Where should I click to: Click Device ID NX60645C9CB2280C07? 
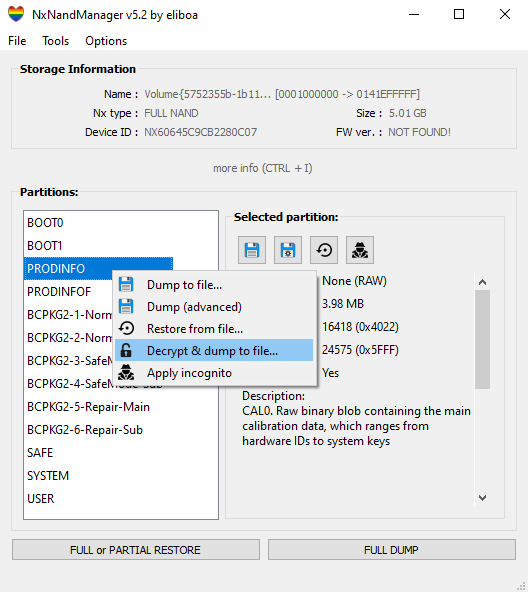pos(201,132)
